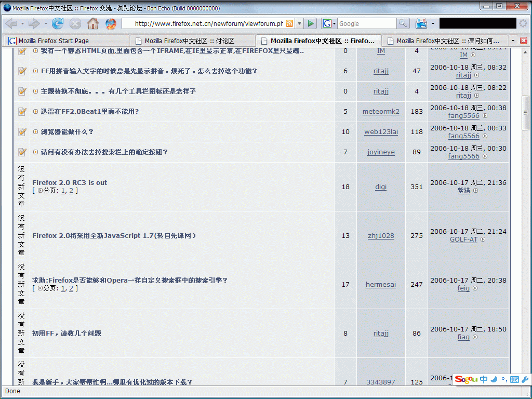
Task: Switch to Mozilla Firefox Start Page tab
Action: (66, 41)
